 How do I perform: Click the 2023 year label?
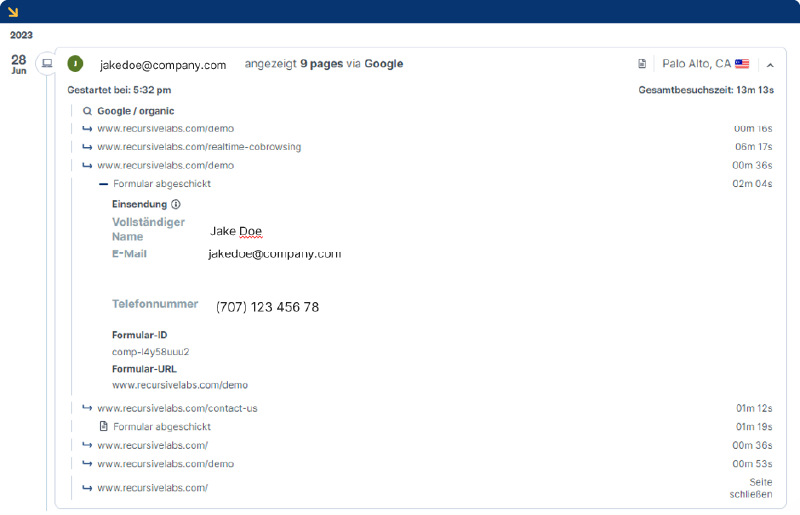click(21, 35)
